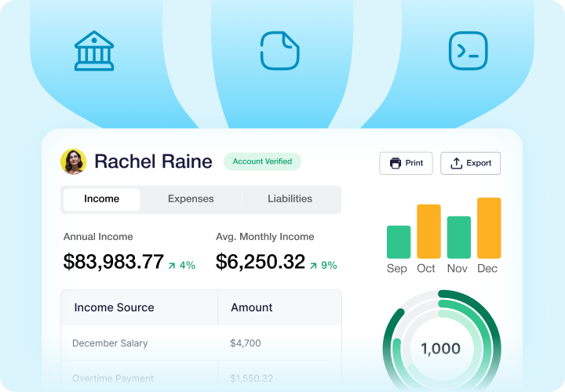
Task: Click the Dec month label
Action: (487, 269)
